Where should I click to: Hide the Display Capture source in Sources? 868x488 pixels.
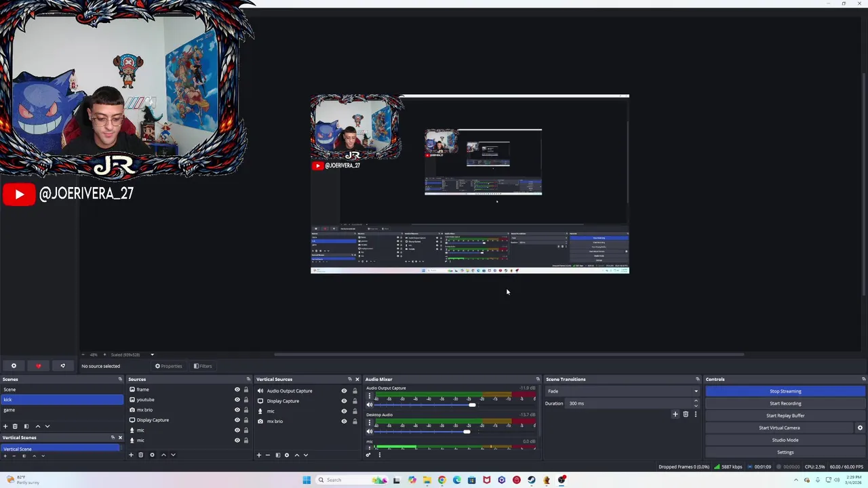237,420
